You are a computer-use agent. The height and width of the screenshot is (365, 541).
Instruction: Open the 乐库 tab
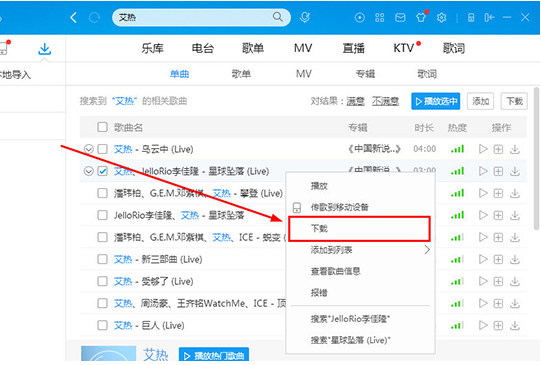tap(152, 48)
